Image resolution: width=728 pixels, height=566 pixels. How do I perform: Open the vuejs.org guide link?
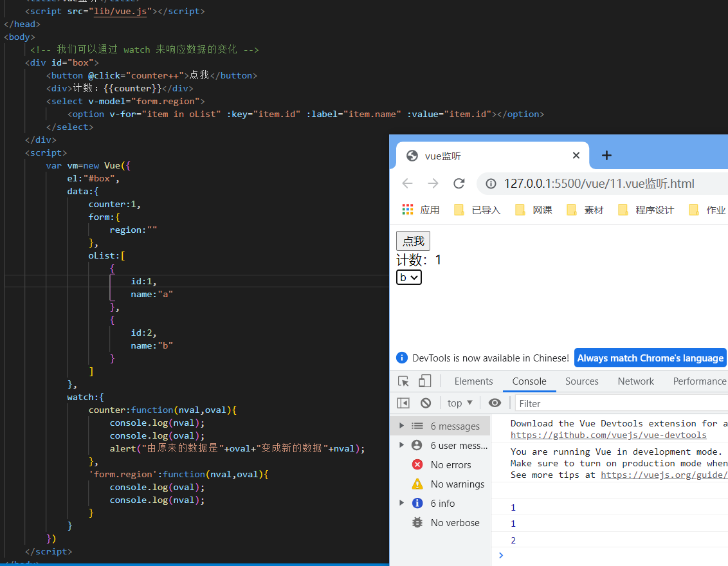664,475
